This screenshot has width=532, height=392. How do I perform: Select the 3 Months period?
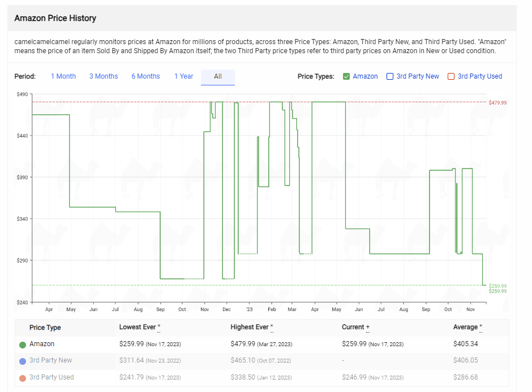coord(104,76)
